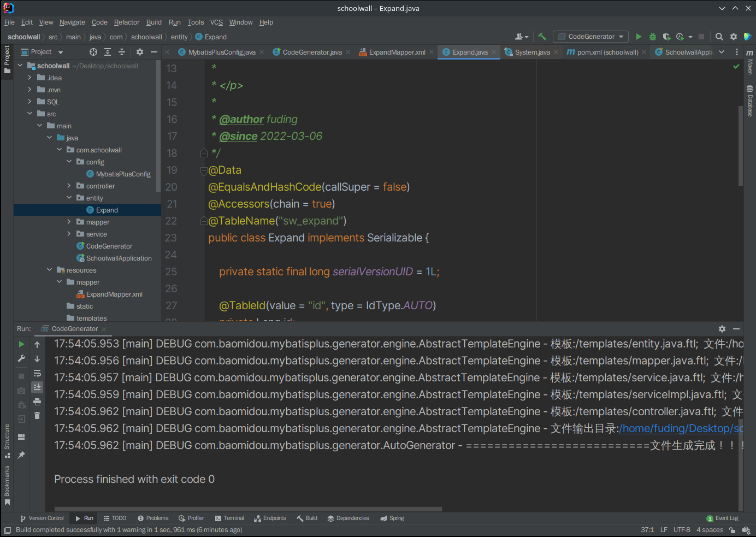The image size is (756, 537).
Task: Toggle scroll to end of console
Action: [37, 387]
